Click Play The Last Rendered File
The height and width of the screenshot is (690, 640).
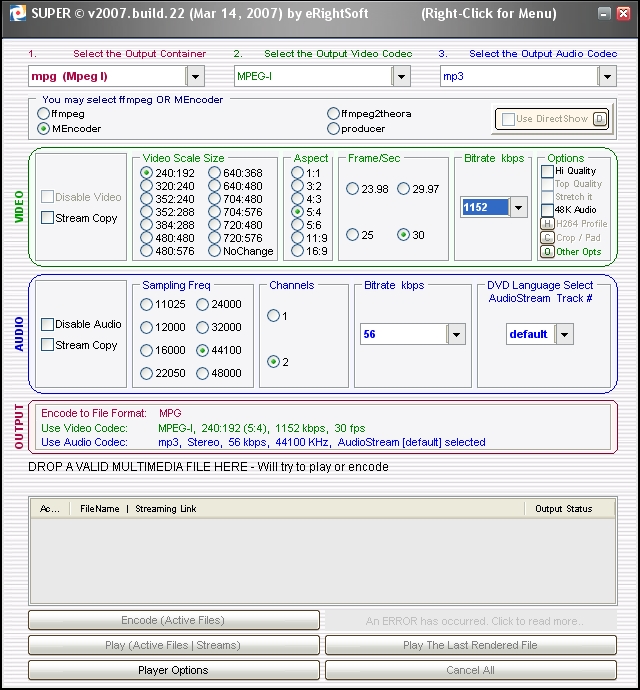(x=471, y=645)
